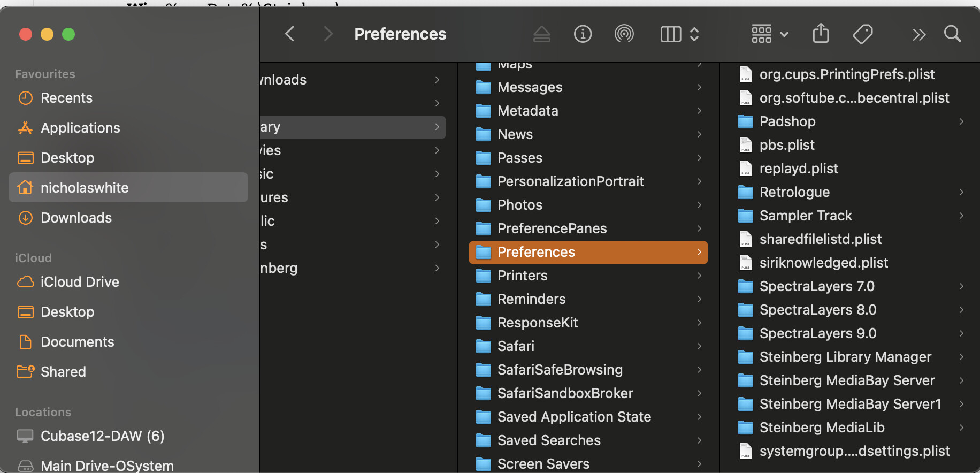The image size is (980, 473).
Task: Click the eject icon in the toolbar
Action: (541, 34)
